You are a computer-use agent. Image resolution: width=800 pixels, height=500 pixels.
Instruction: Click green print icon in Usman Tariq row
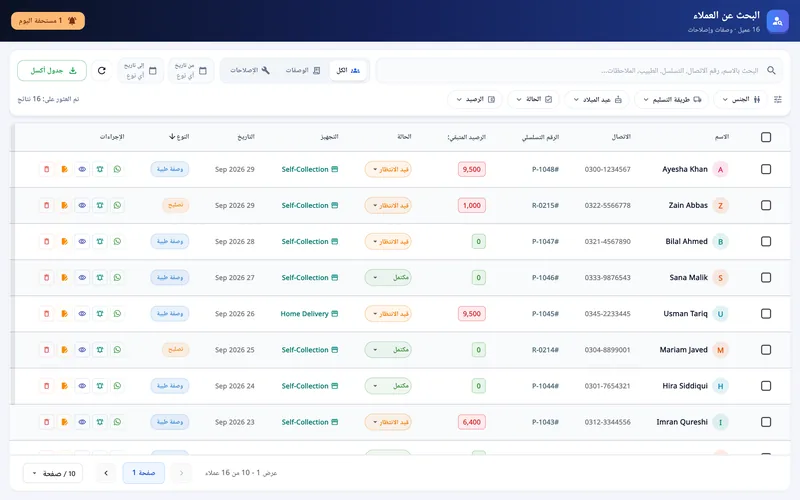click(100, 314)
